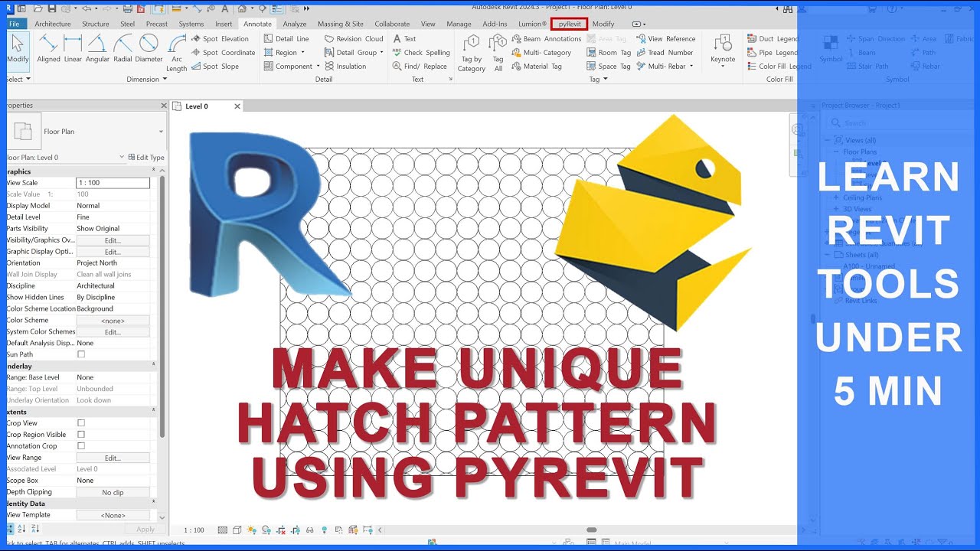Toggle the Sun Path checkbox

[81, 354]
